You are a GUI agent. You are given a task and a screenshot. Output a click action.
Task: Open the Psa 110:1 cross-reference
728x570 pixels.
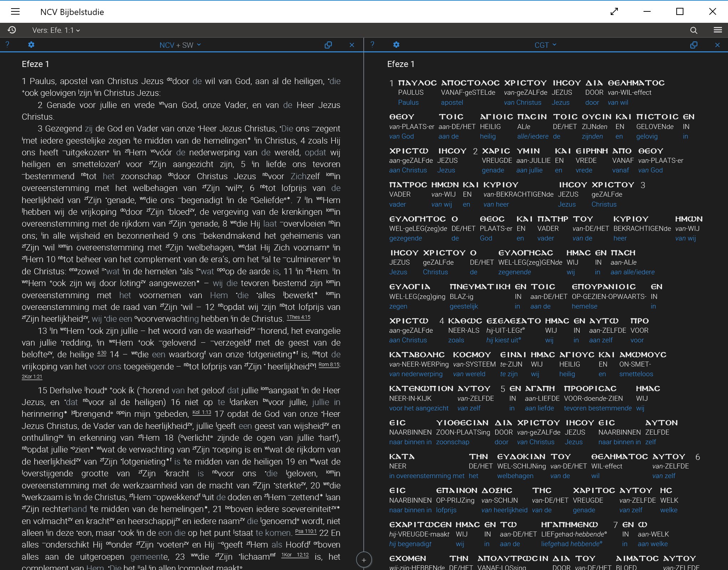pyautogui.click(x=306, y=531)
